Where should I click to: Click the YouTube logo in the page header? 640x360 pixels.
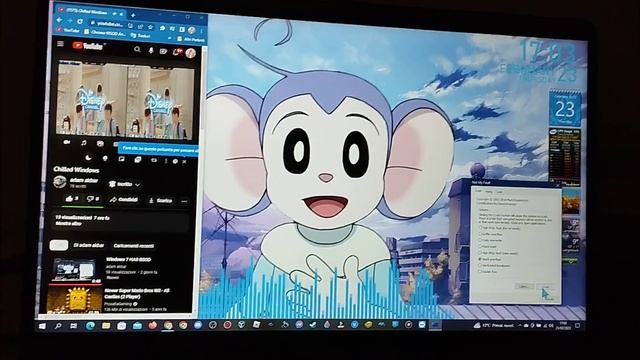89,46
